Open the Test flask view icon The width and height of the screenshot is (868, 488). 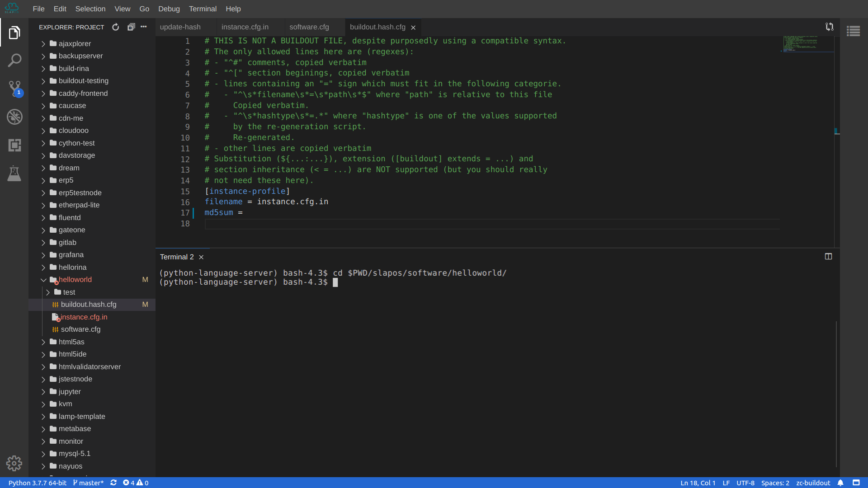point(14,174)
